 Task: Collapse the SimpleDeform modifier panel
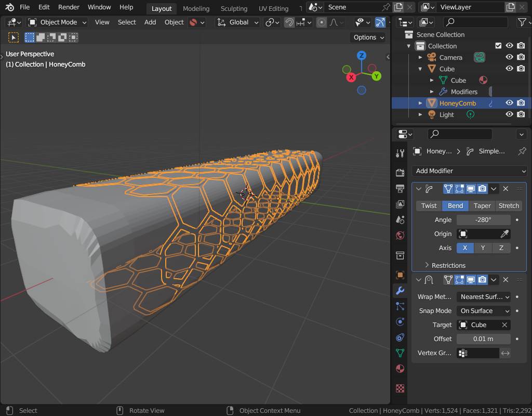(x=419, y=189)
